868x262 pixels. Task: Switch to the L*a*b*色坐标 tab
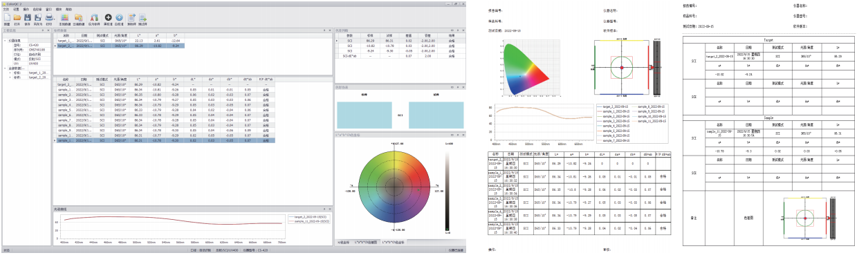tap(394, 243)
